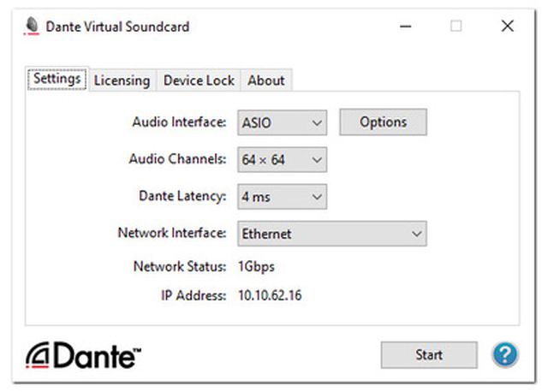Click the Audio Channels label
This screenshot has width=548, height=392.
(177, 159)
